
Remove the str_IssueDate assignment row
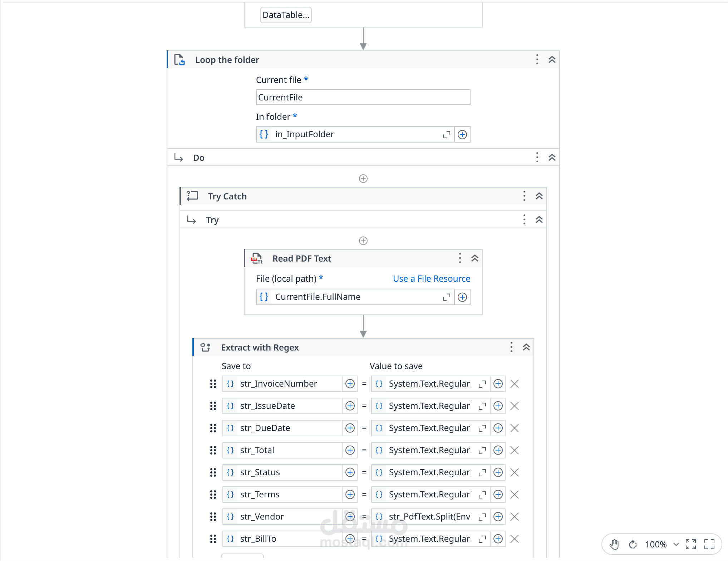(x=515, y=406)
